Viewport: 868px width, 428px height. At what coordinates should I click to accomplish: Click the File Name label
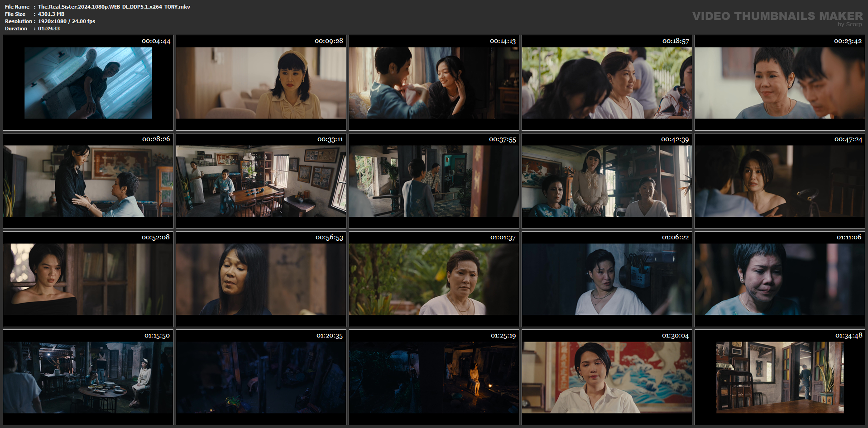(x=17, y=7)
